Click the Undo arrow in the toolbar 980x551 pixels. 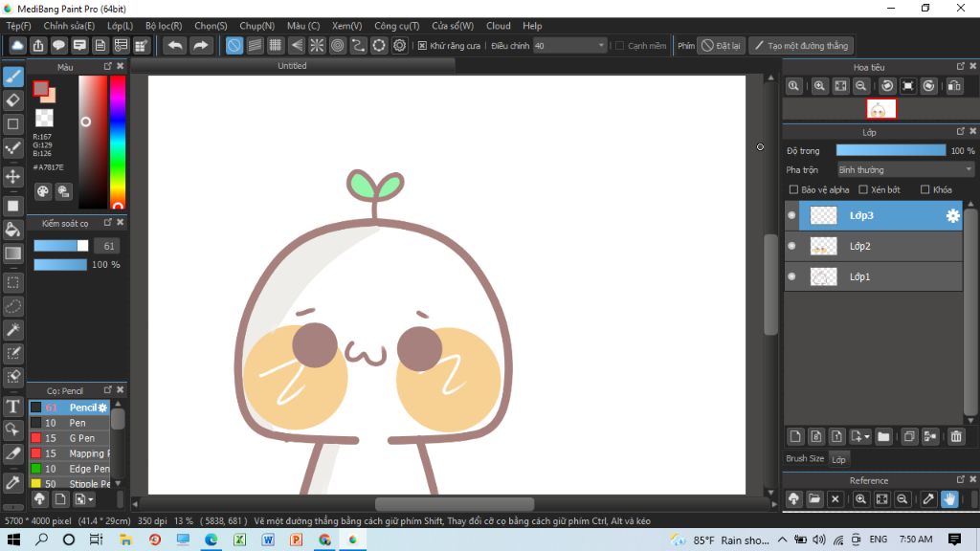pyautogui.click(x=176, y=46)
